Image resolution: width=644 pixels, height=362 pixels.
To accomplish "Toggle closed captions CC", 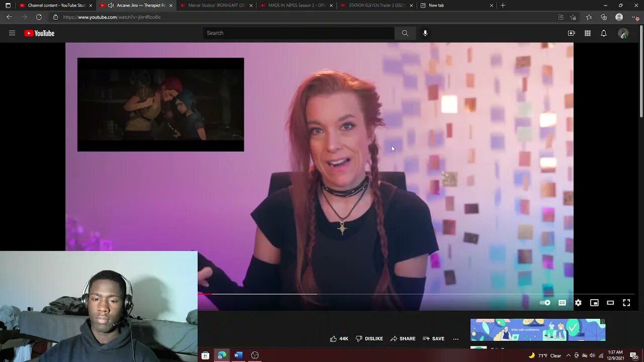I will coord(562,303).
